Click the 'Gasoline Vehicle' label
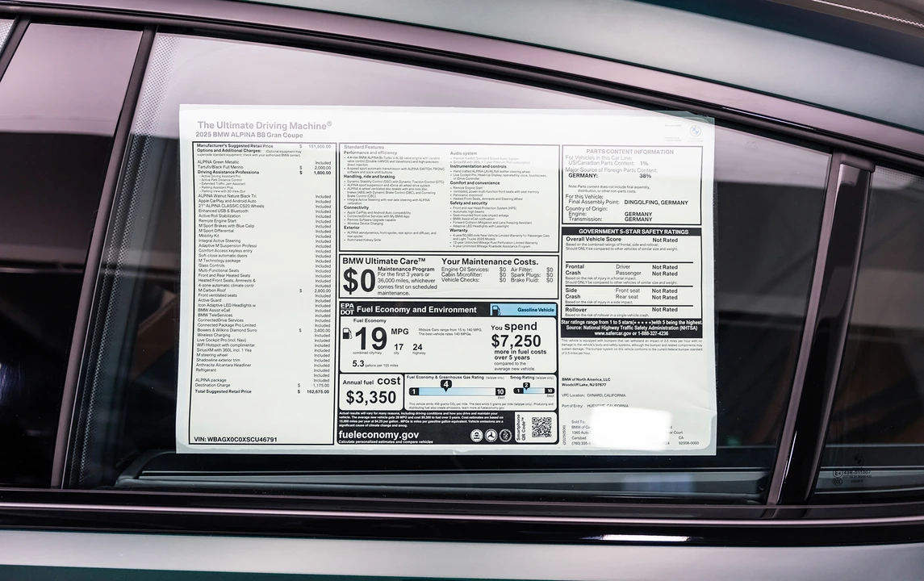Viewport: 924px width, 581px height. tap(536, 309)
